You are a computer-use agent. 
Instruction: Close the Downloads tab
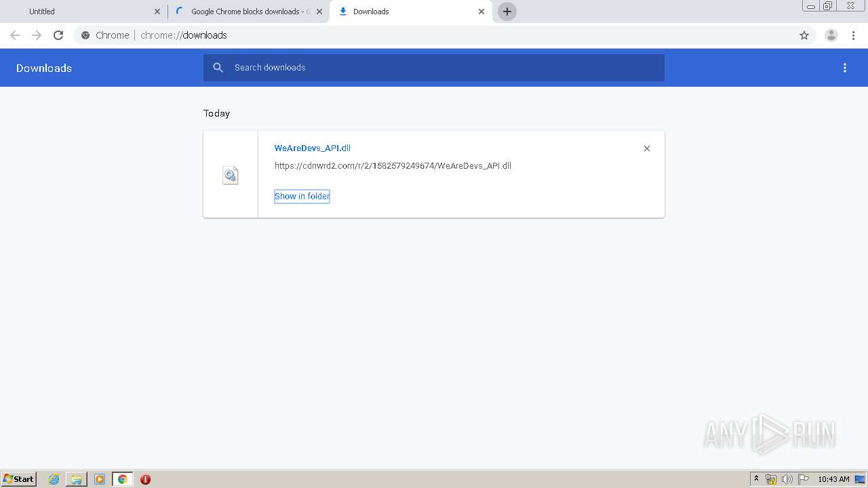tap(481, 12)
